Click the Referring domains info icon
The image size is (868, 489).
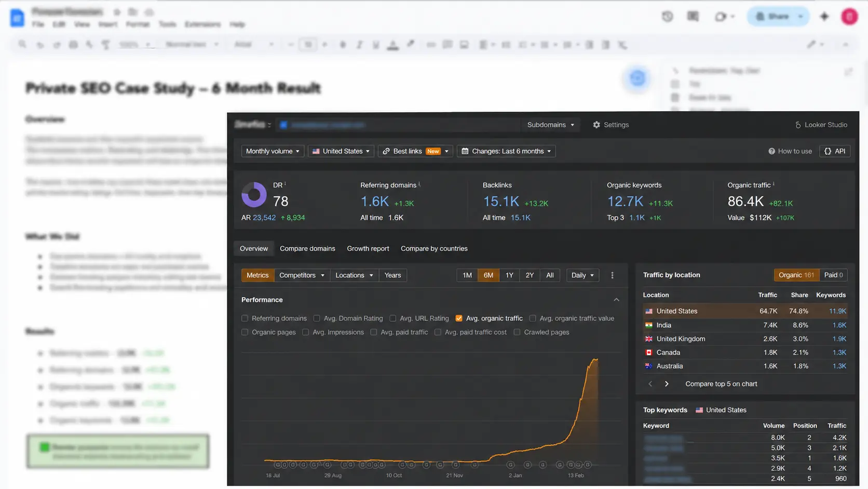[419, 184]
